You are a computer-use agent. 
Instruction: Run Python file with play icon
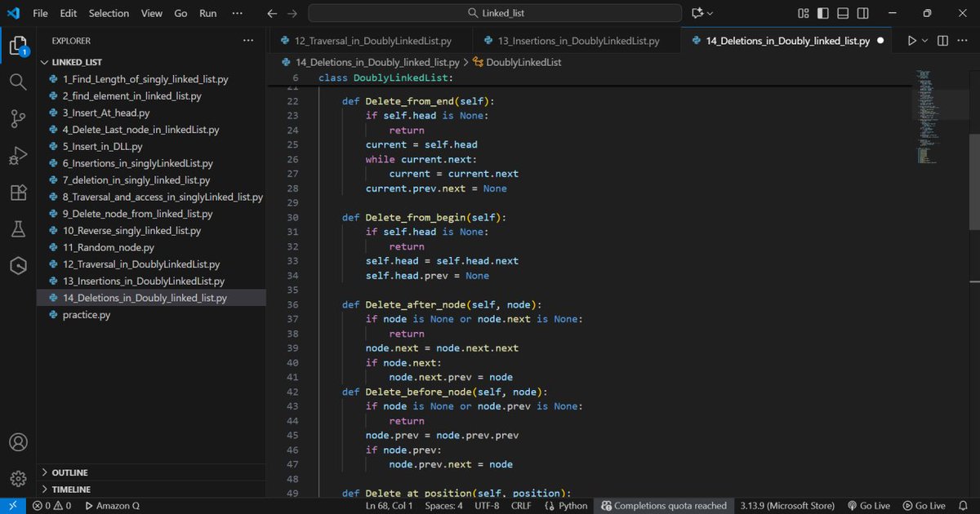point(912,41)
